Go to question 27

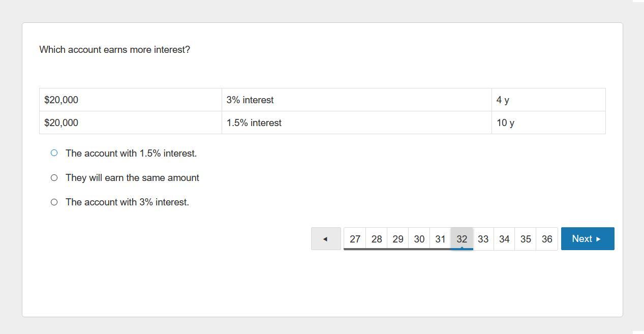pos(355,238)
